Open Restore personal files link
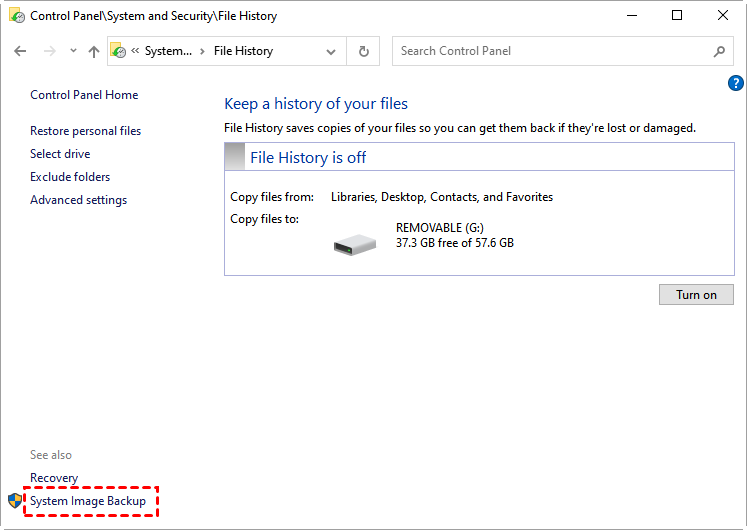This screenshot has height=530, width=747. pos(85,131)
